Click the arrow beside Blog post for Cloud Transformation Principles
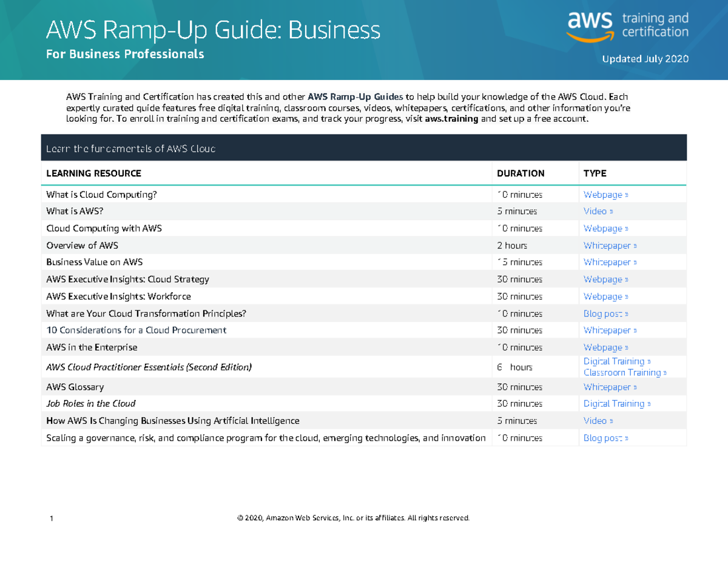 tap(626, 313)
